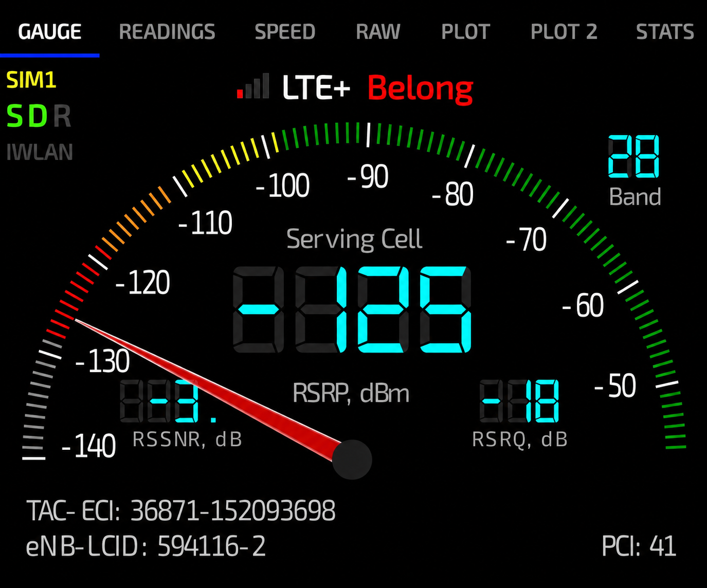This screenshot has width=707, height=588.
Task: Open the READINGS tab
Action: (x=167, y=32)
